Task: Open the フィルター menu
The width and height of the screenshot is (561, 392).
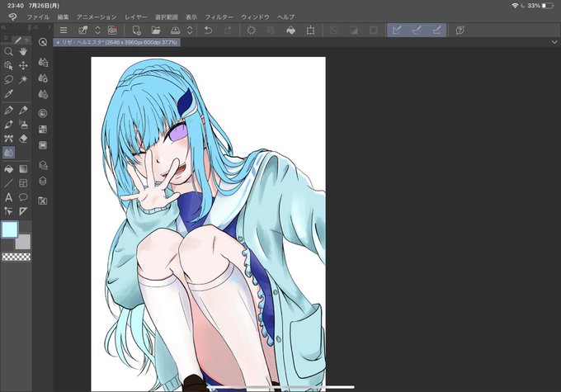Action: tap(219, 17)
